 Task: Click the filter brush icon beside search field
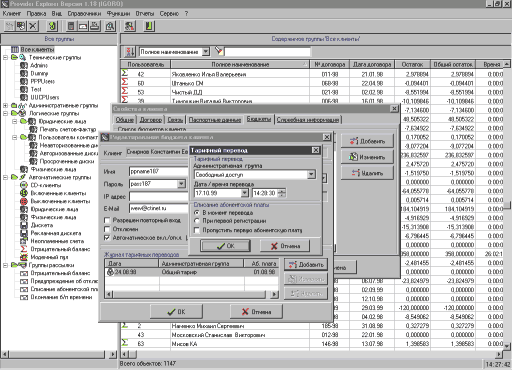tap(219, 51)
